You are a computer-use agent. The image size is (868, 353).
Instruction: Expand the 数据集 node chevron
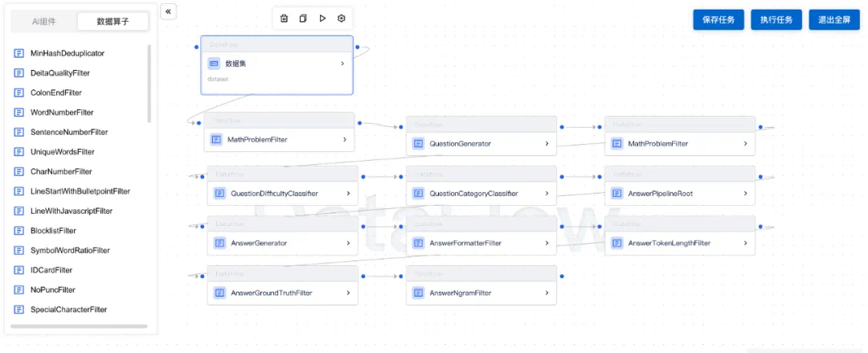point(342,64)
